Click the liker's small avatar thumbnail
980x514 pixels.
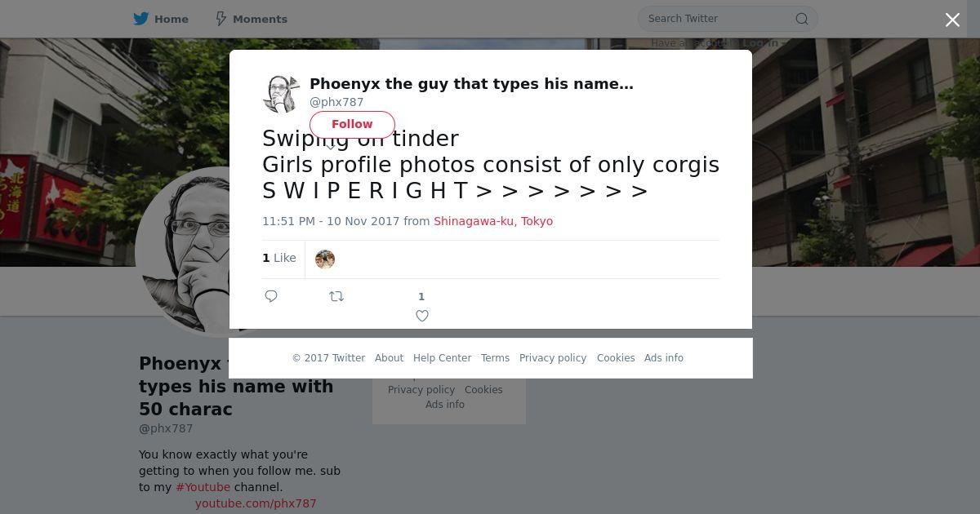325,259
